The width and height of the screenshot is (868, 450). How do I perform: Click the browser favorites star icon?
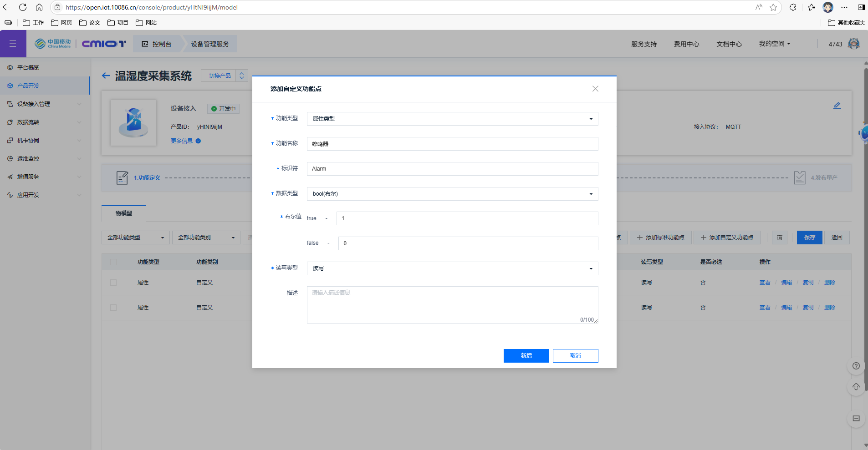[773, 7]
